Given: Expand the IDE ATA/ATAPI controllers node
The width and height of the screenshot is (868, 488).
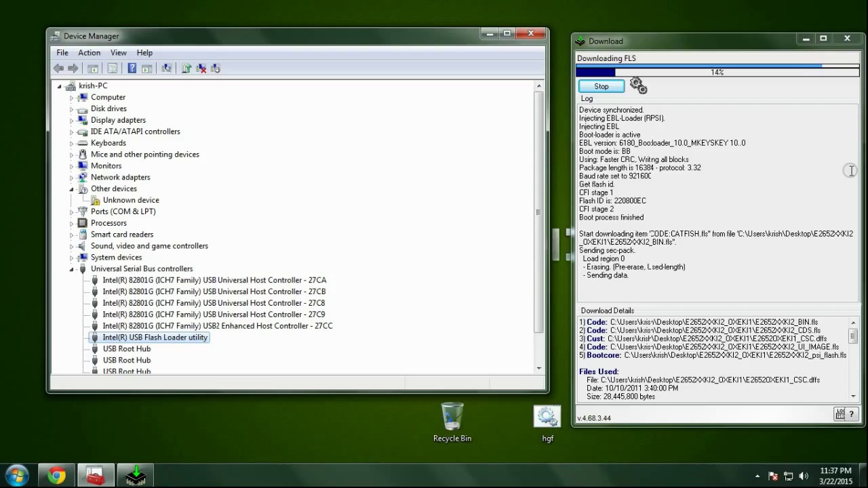Looking at the screenshot, I should 71,131.
